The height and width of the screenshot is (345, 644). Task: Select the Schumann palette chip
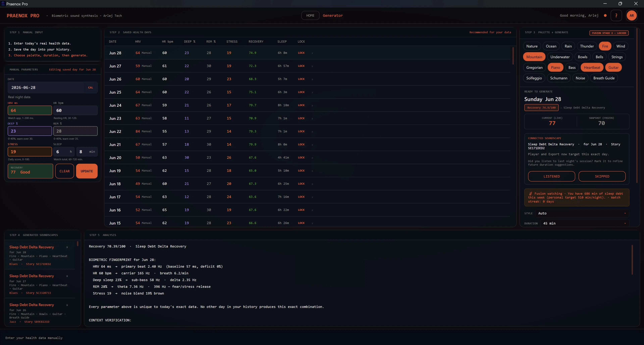[558, 78]
